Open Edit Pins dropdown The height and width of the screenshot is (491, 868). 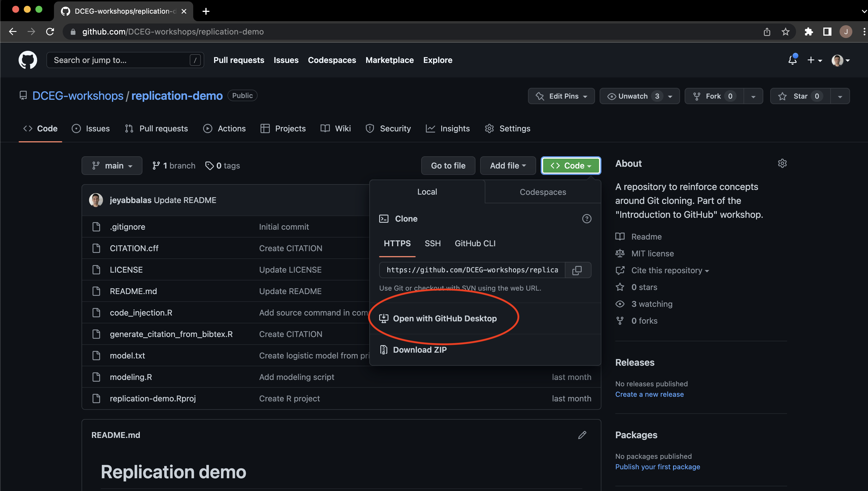561,96
